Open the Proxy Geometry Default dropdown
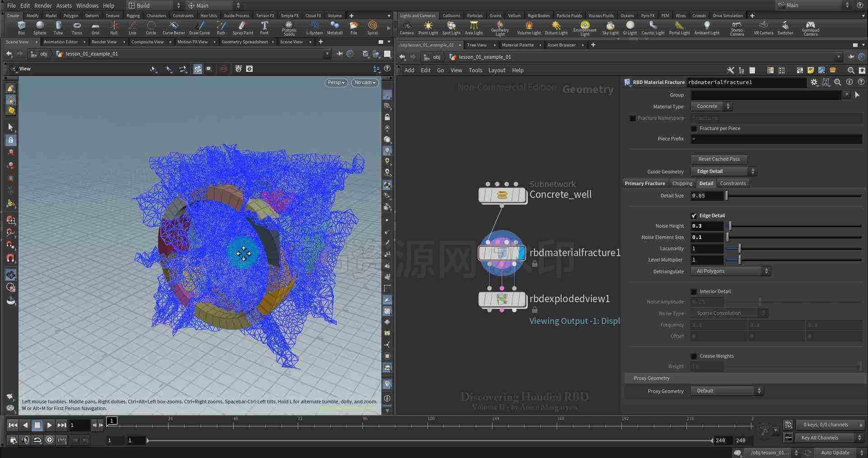The height and width of the screenshot is (458, 868). tap(727, 391)
